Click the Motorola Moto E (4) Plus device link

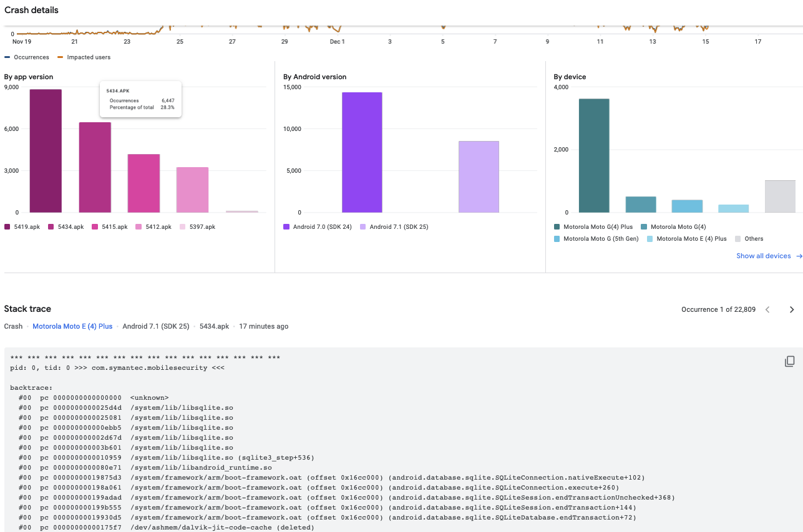click(x=72, y=326)
